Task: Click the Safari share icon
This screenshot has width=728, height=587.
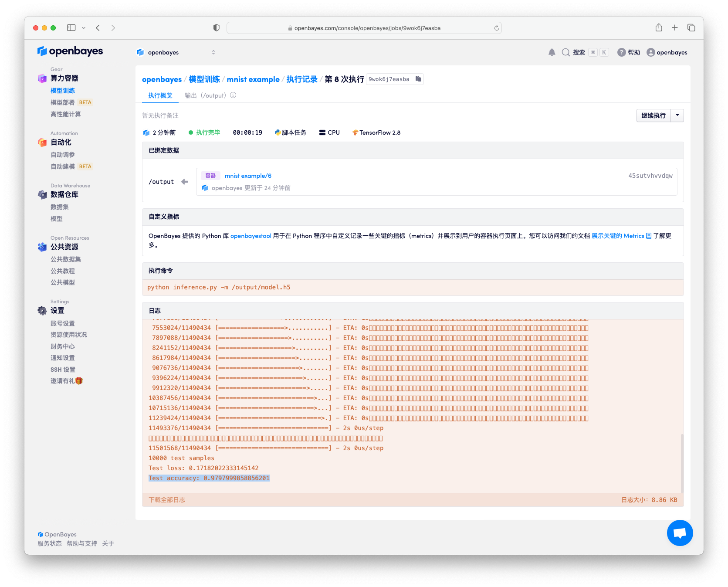Action: pos(658,28)
